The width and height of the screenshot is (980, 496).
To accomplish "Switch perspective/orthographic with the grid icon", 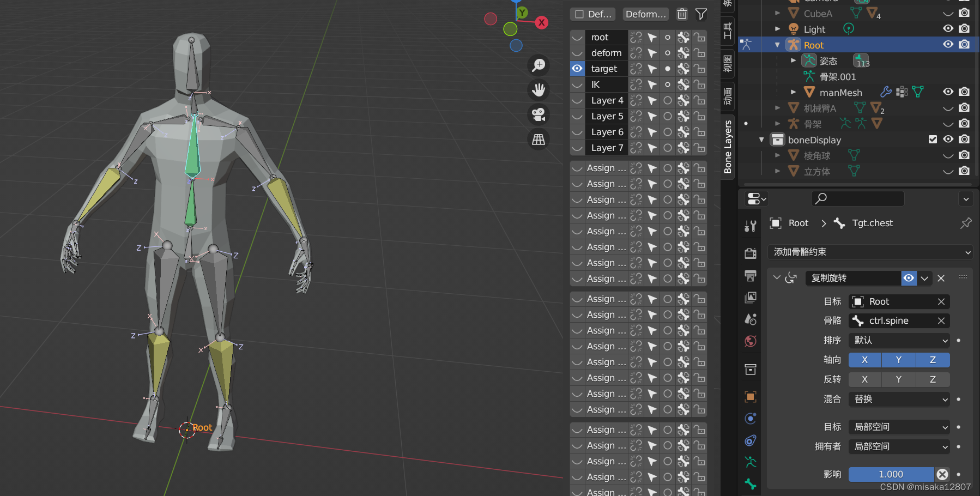I will 539,140.
